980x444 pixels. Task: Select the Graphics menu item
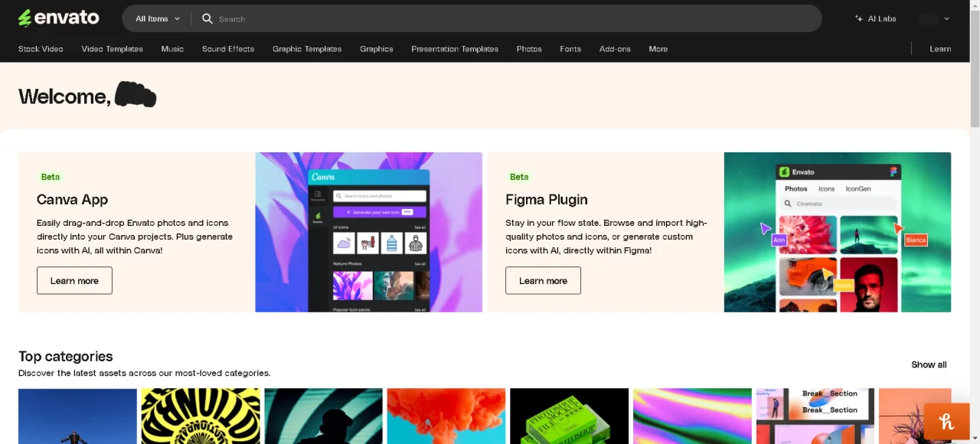click(377, 49)
